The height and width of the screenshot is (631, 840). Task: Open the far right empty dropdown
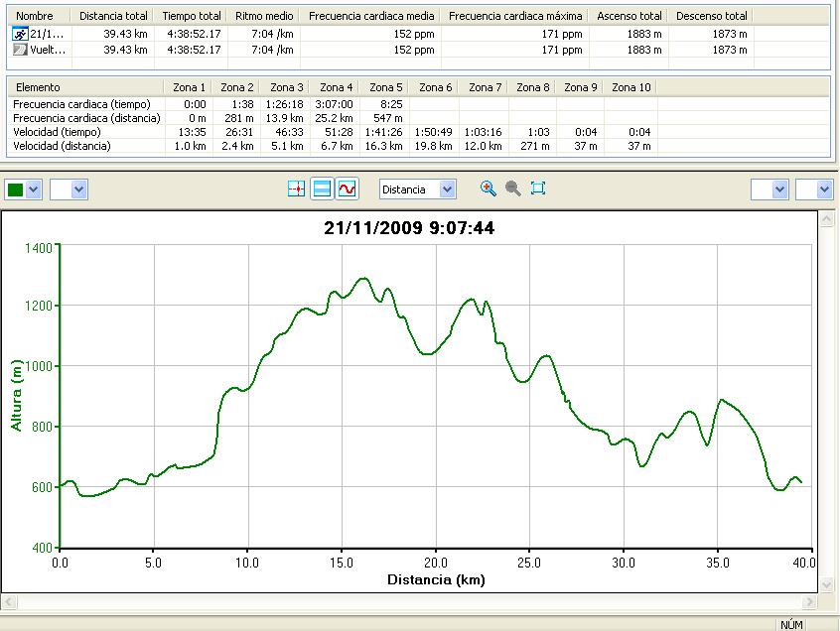tap(824, 189)
